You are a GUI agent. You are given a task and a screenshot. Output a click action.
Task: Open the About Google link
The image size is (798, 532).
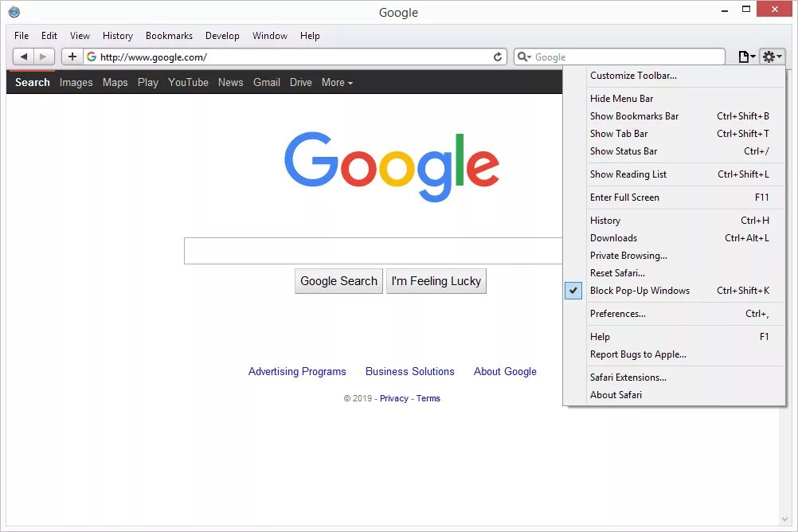click(x=505, y=372)
